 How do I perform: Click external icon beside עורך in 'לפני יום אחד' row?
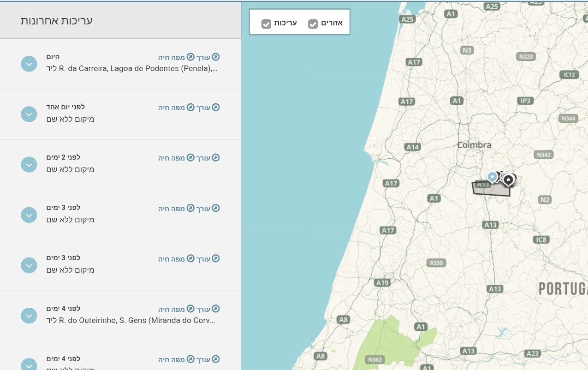pyautogui.click(x=216, y=107)
